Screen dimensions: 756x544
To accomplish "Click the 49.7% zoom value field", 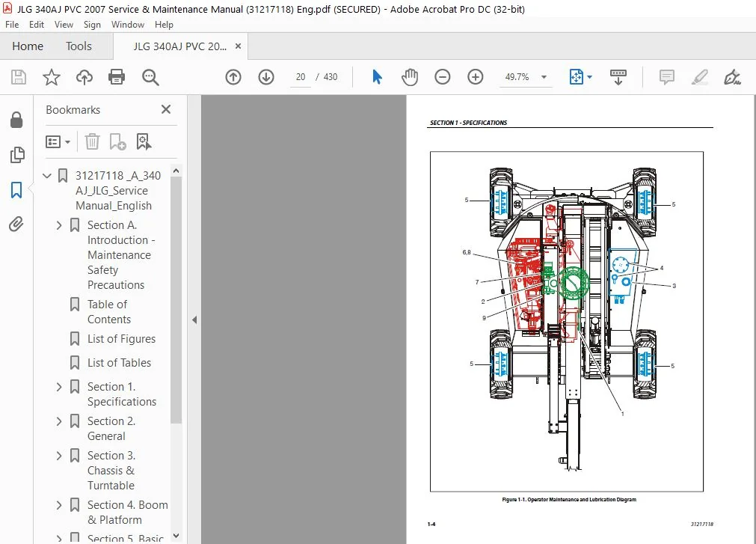I will [x=517, y=77].
